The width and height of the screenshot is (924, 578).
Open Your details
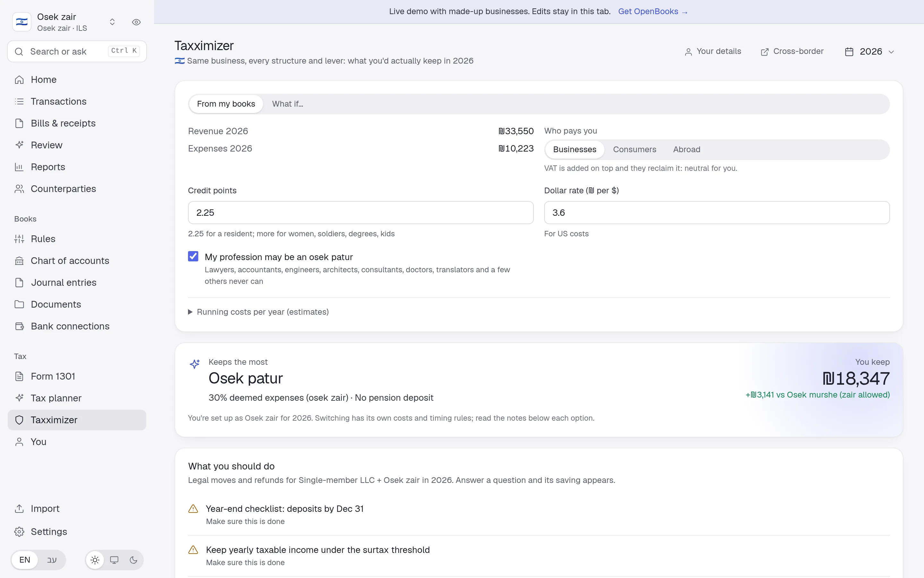(713, 52)
